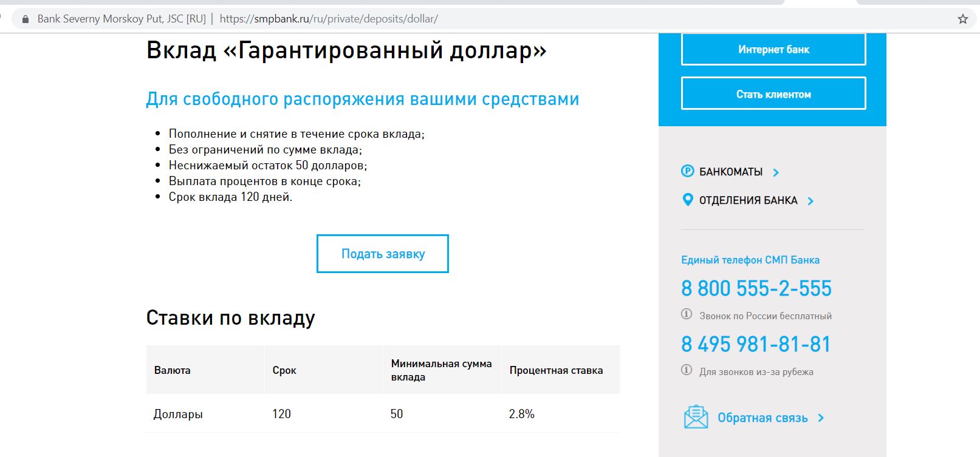The image size is (980, 457).
Task: Click the bullet 'Неснижаемый остаток 50 долларов'
Action: coord(268,165)
